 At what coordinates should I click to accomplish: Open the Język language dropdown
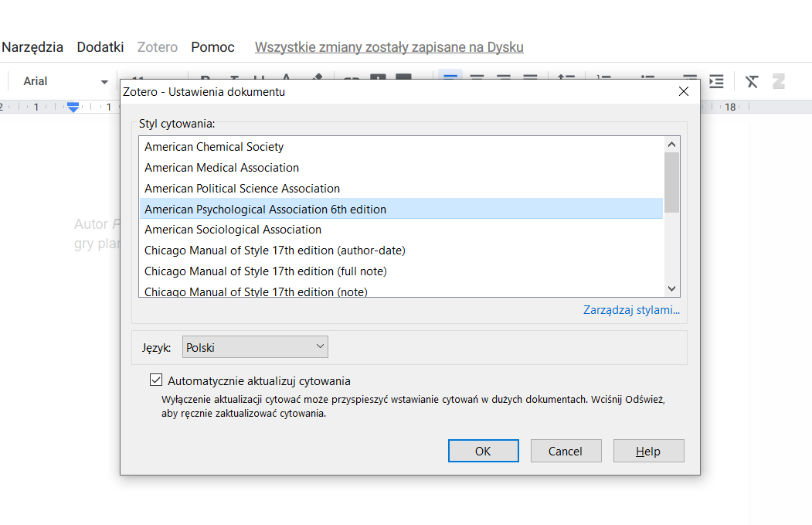(255, 346)
